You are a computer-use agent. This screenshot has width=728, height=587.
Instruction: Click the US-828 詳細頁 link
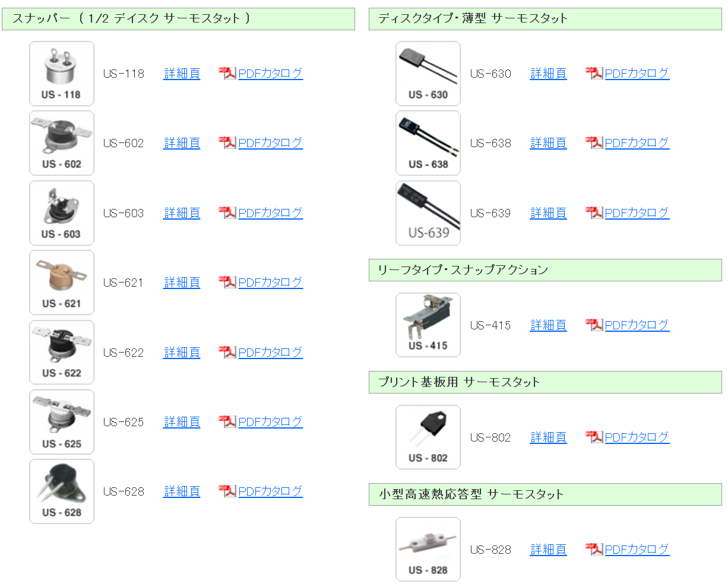pos(548,550)
